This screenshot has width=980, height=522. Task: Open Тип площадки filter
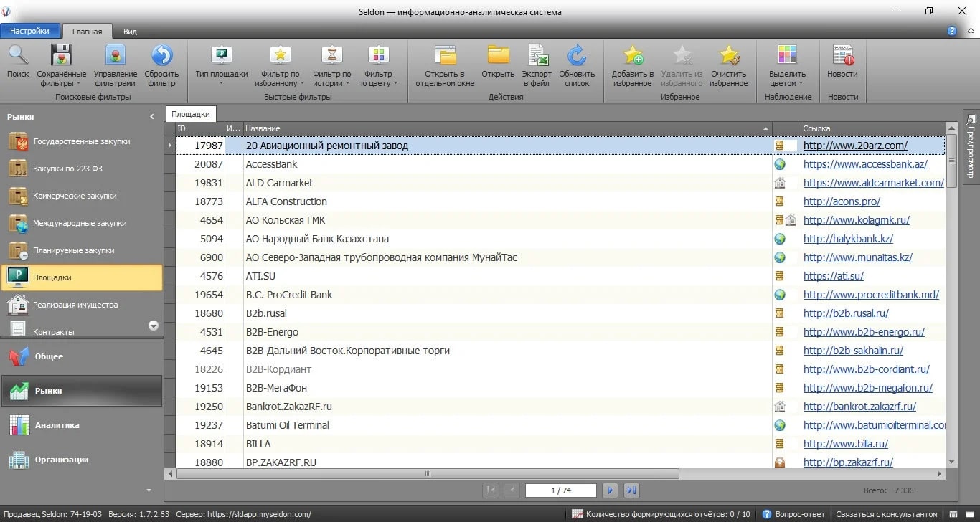click(x=222, y=65)
